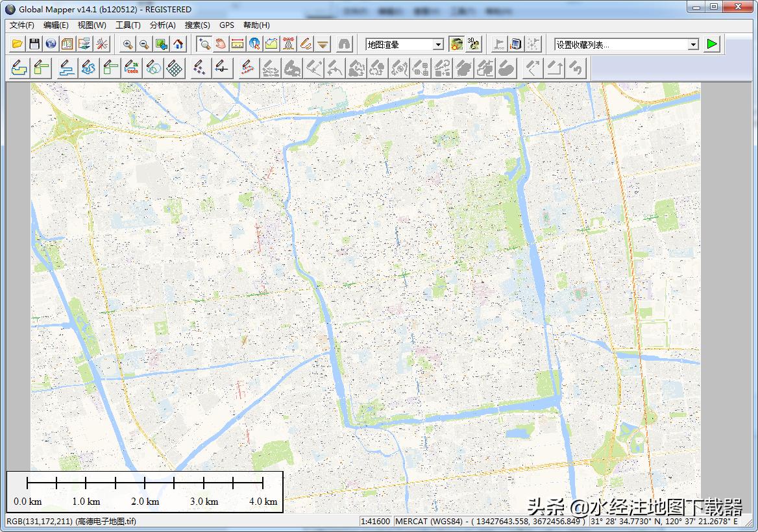Click the Home full view icon
Viewport: 758px width, 532px height.
pos(178,44)
